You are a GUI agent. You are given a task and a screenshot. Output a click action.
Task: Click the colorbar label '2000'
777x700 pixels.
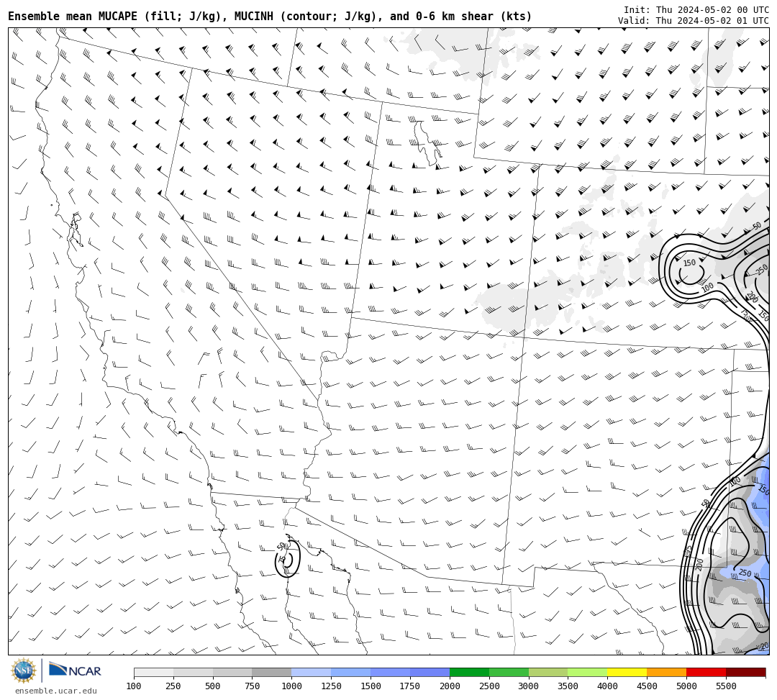coord(450,686)
